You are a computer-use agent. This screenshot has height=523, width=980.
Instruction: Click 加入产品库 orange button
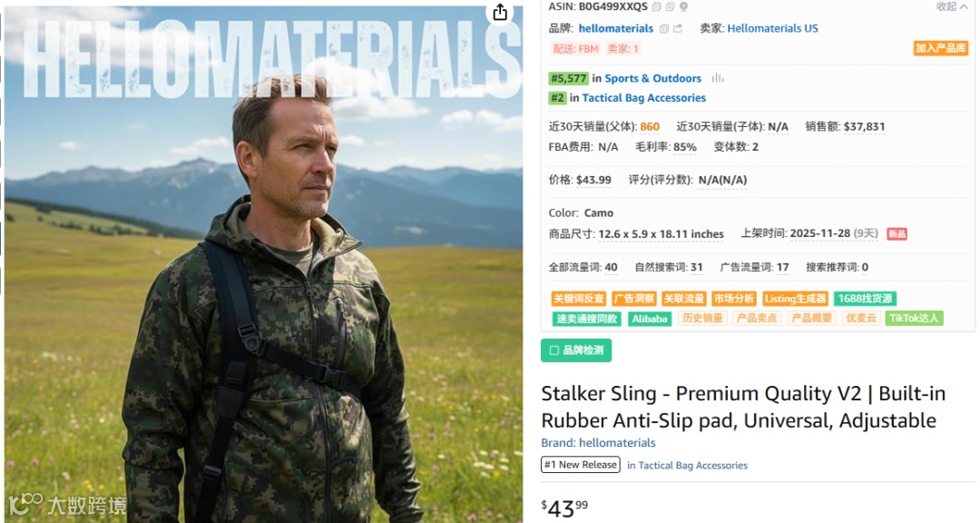[x=940, y=48]
